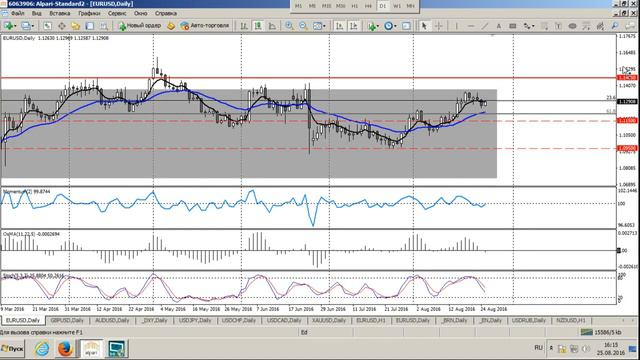Click the Momentum(12) indicator label
The height and width of the screenshot is (360, 640).
[27, 191]
